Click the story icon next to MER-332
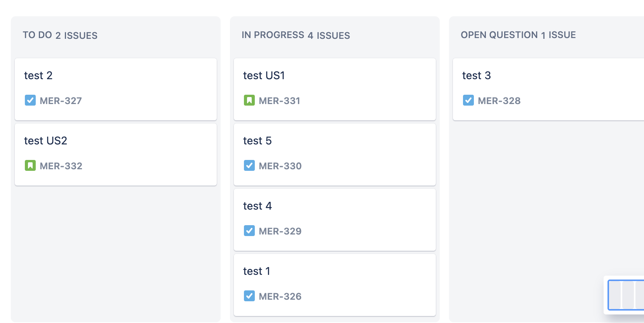644x323 pixels. coord(30,166)
